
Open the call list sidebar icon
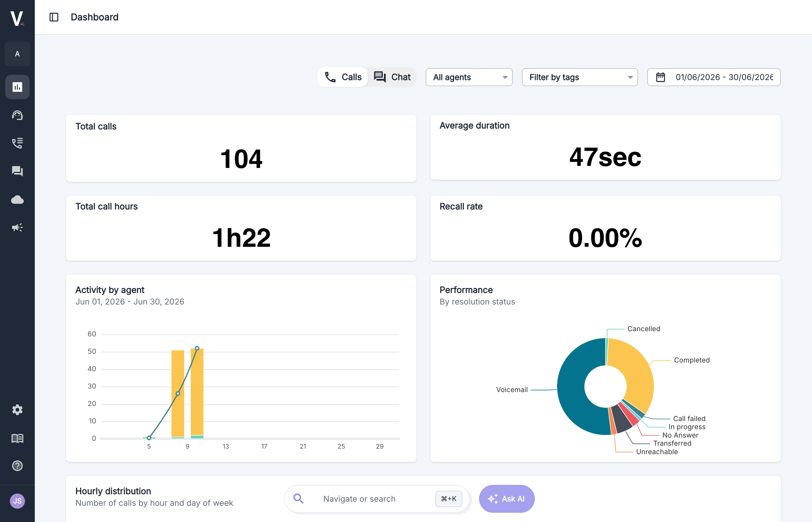(17, 143)
